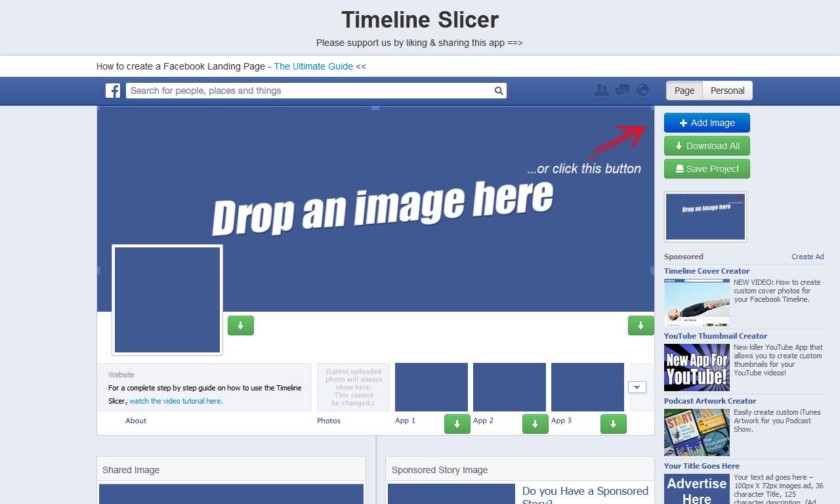Focus the Facebook search field
840x504 pixels.
coord(308,91)
